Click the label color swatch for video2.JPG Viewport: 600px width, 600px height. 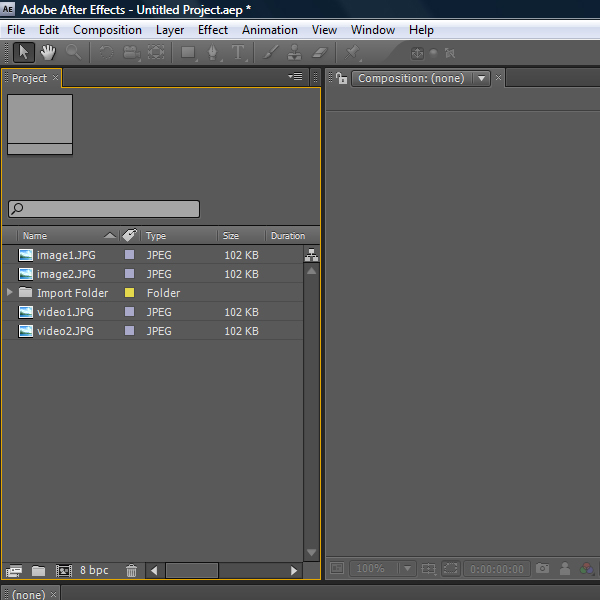click(130, 331)
